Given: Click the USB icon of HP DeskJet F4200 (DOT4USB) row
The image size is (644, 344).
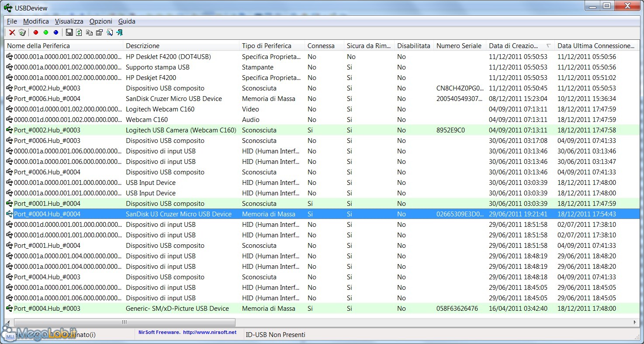Looking at the screenshot, I should [x=10, y=56].
